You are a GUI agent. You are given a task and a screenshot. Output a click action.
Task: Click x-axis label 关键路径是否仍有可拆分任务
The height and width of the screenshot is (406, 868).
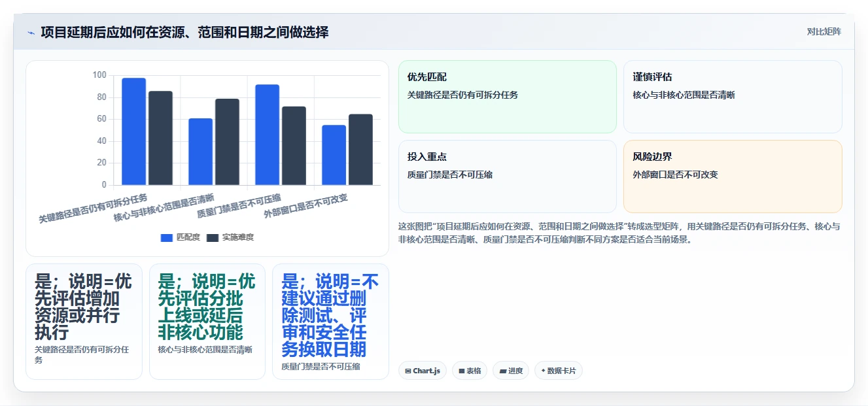coord(94,209)
